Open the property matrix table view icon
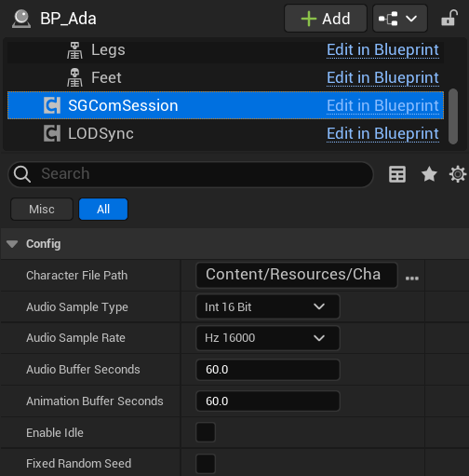 pos(397,174)
